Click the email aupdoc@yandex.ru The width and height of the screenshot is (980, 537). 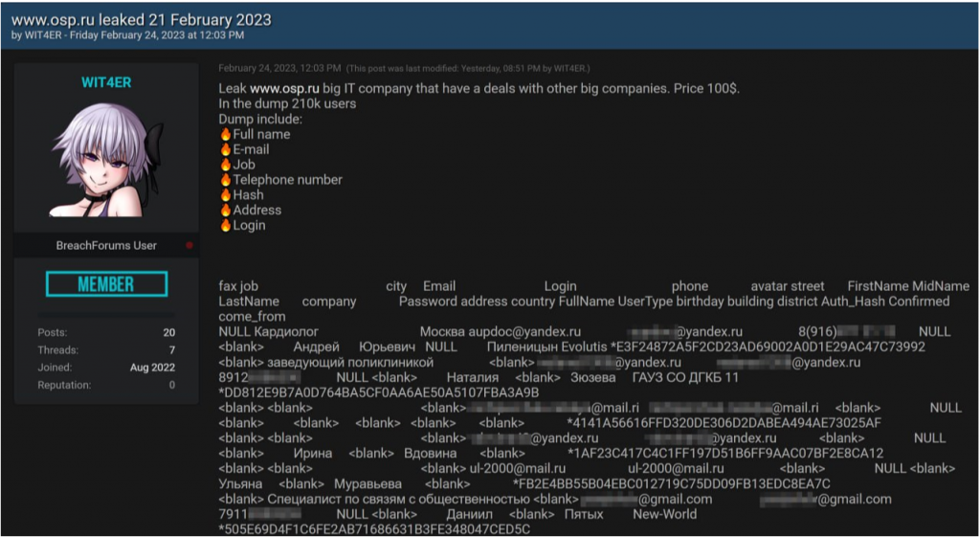pos(524,331)
